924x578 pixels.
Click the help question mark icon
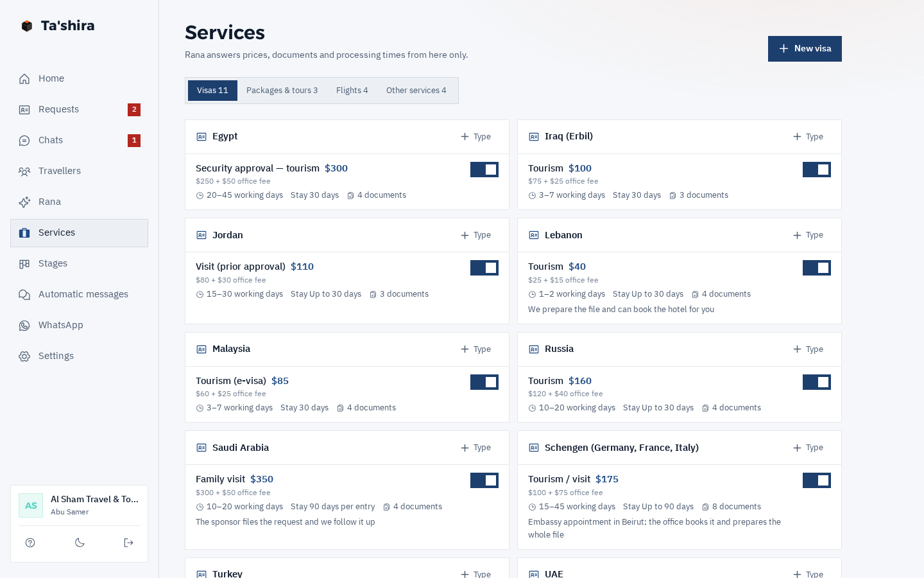point(30,543)
